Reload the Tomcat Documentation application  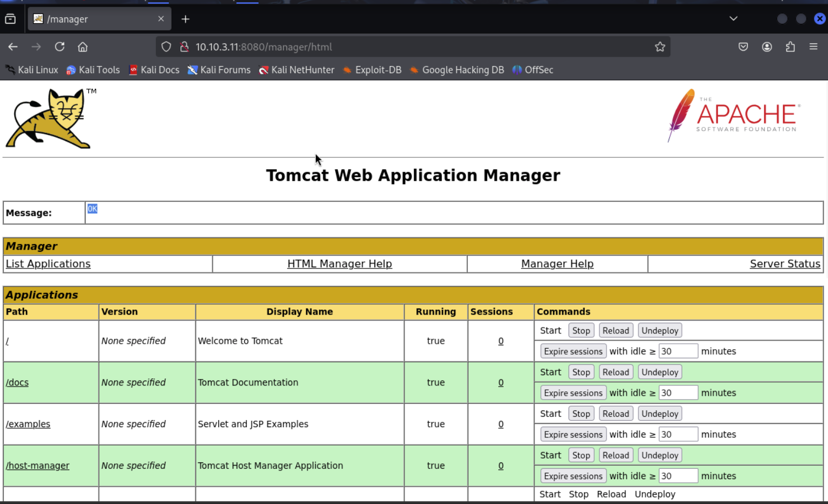(616, 372)
